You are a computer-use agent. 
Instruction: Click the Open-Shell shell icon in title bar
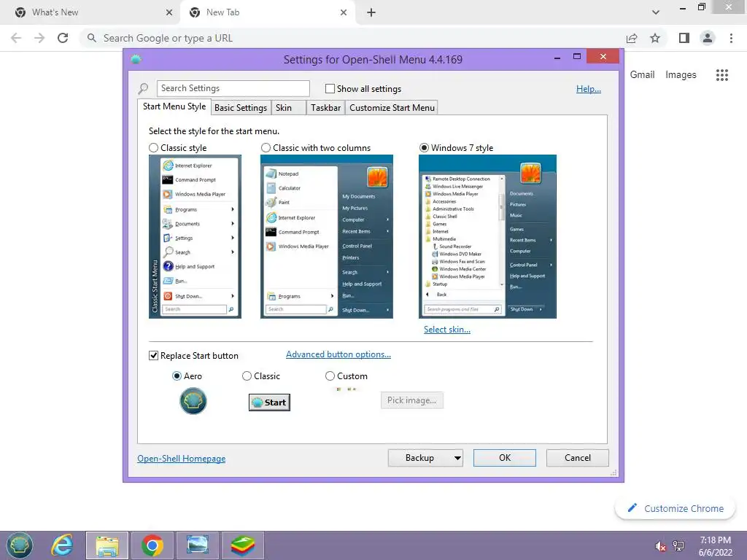pyautogui.click(x=136, y=59)
